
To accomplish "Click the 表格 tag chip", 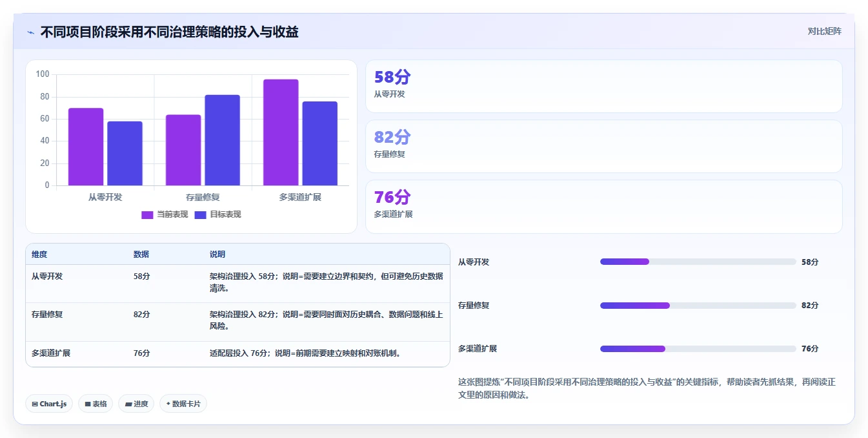I will 96,404.
